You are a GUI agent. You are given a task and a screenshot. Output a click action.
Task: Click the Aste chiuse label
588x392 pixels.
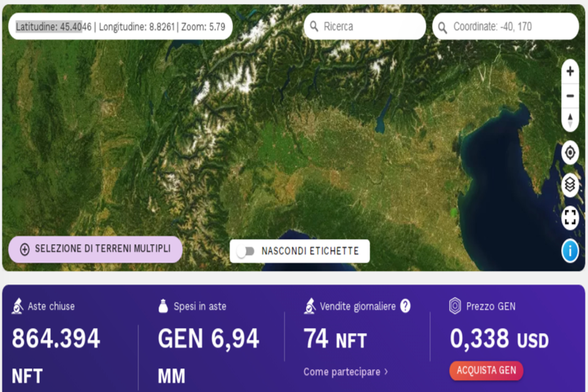tap(51, 306)
